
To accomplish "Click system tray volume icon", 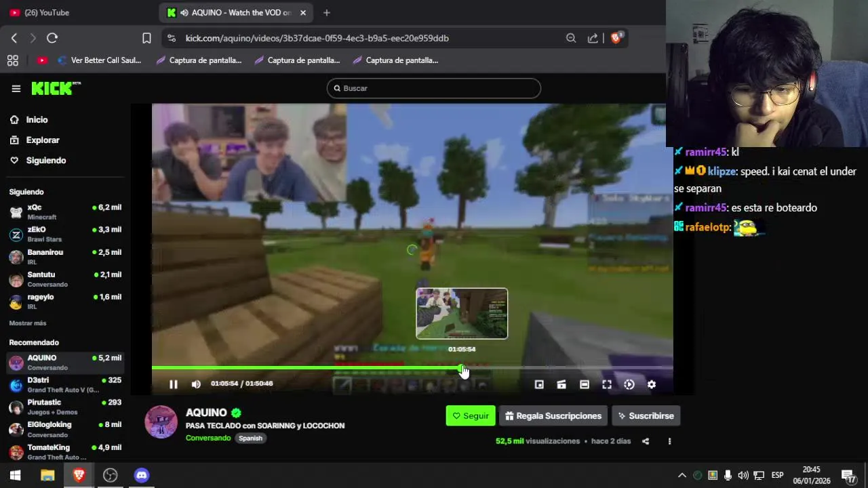I will [743, 475].
